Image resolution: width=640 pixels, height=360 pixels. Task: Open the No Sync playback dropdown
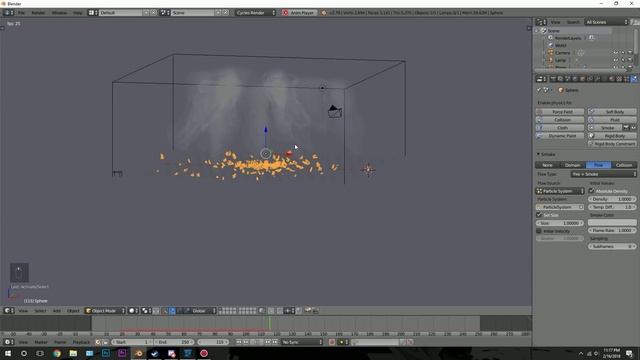tap(302, 342)
